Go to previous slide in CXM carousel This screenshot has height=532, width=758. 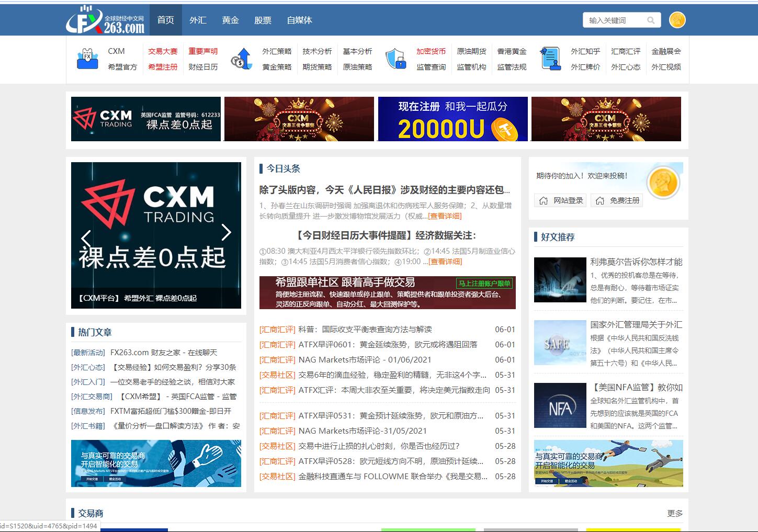[x=86, y=238]
